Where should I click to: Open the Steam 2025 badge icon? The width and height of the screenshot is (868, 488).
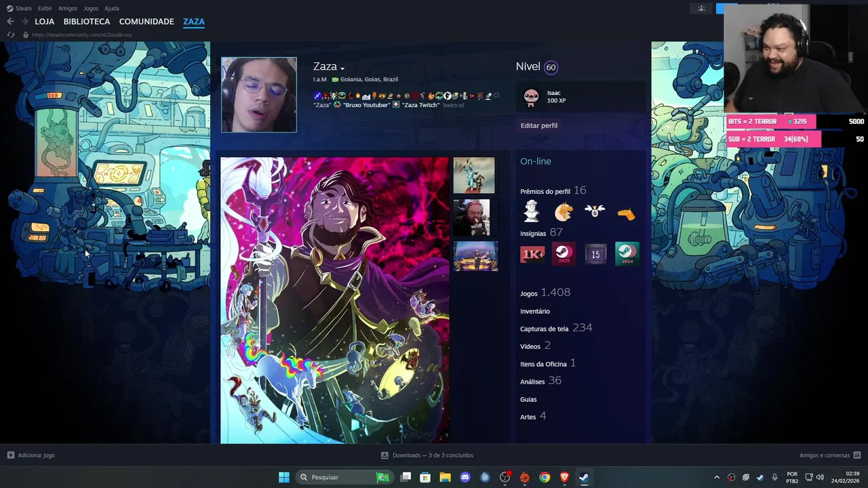564,254
